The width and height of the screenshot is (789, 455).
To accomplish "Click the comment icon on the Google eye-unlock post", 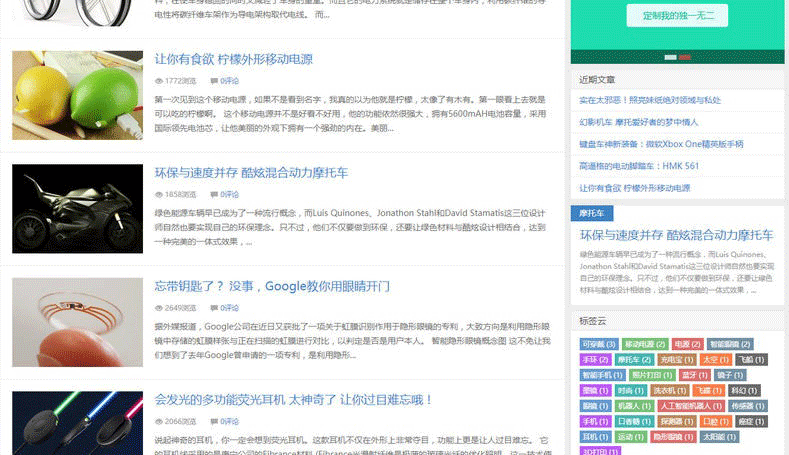I will point(214,308).
